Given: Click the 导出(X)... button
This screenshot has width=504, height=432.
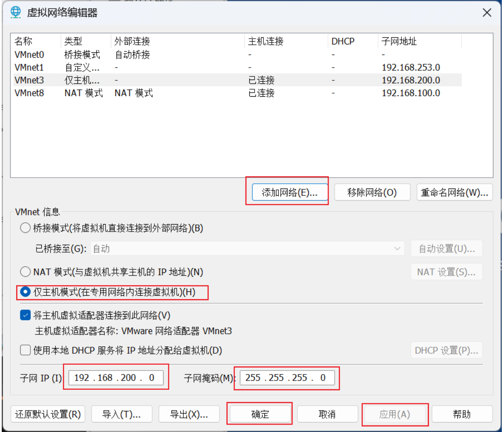Looking at the screenshot, I should [189, 414].
